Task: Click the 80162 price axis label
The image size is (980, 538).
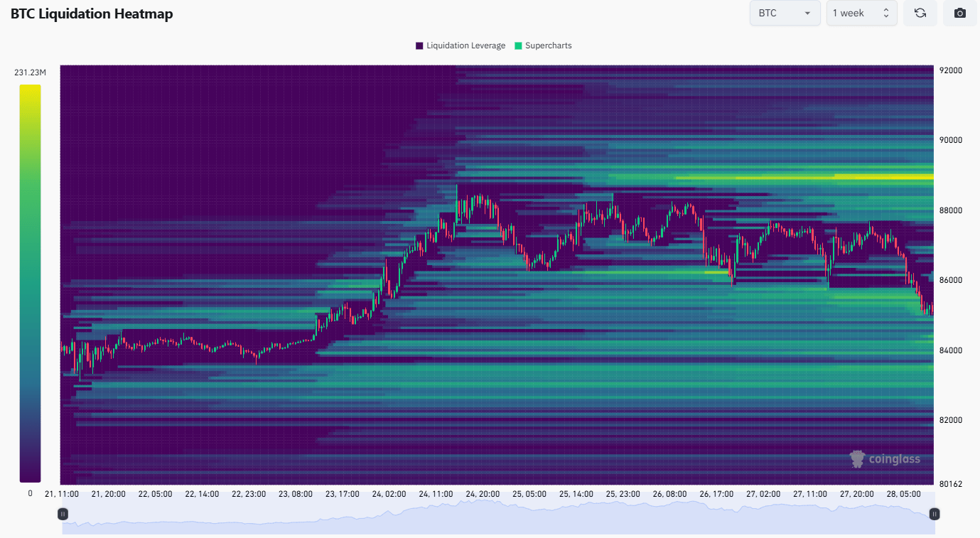Action: pos(950,484)
